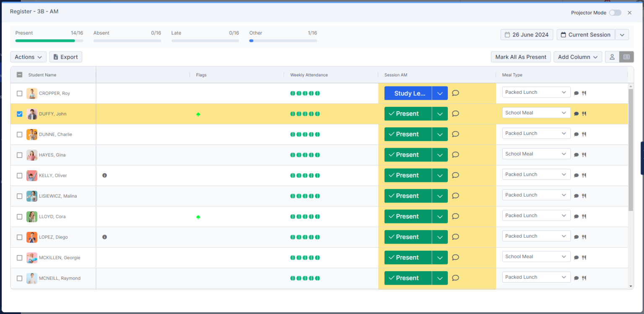644x314 pixels.
Task: Click the Export button
Action: pos(65,57)
